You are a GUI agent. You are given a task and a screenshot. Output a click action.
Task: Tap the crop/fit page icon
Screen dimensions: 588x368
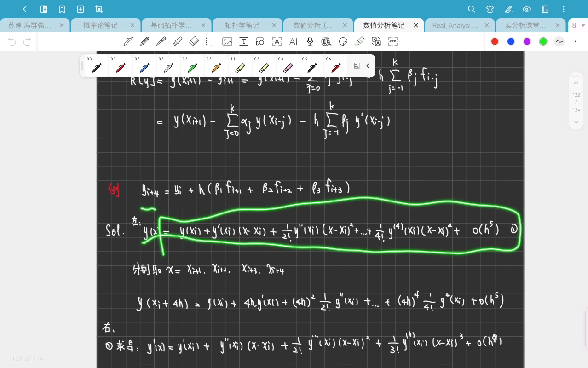[99, 9]
